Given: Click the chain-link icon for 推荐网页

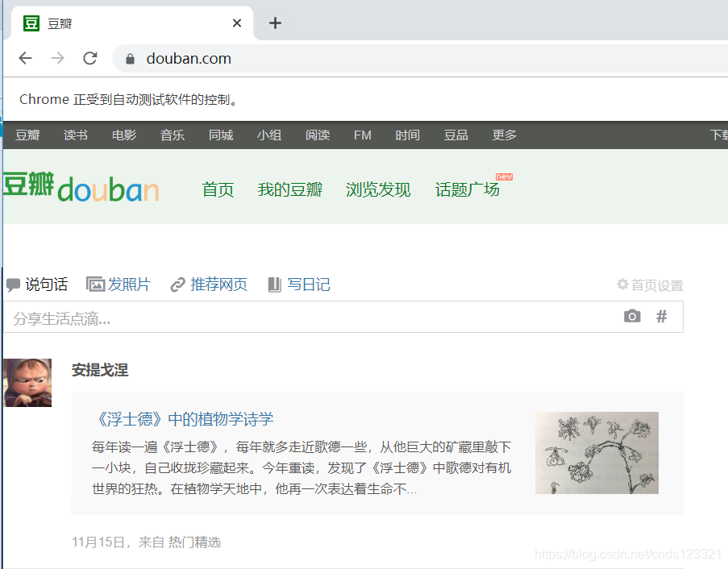Looking at the screenshot, I should coord(177,284).
